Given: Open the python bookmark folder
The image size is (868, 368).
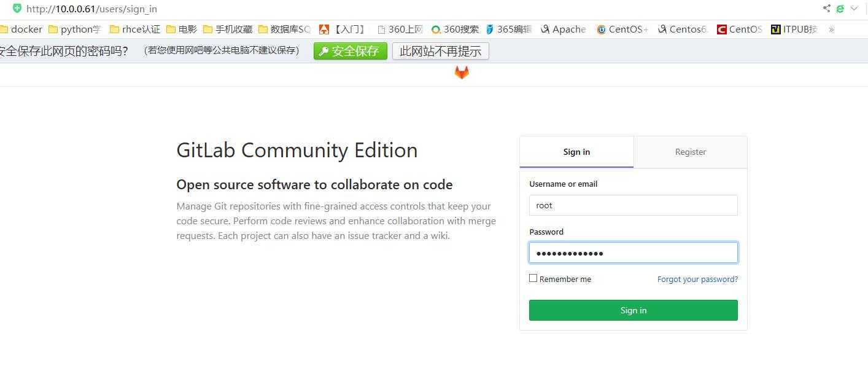Looking at the screenshot, I should point(74,29).
